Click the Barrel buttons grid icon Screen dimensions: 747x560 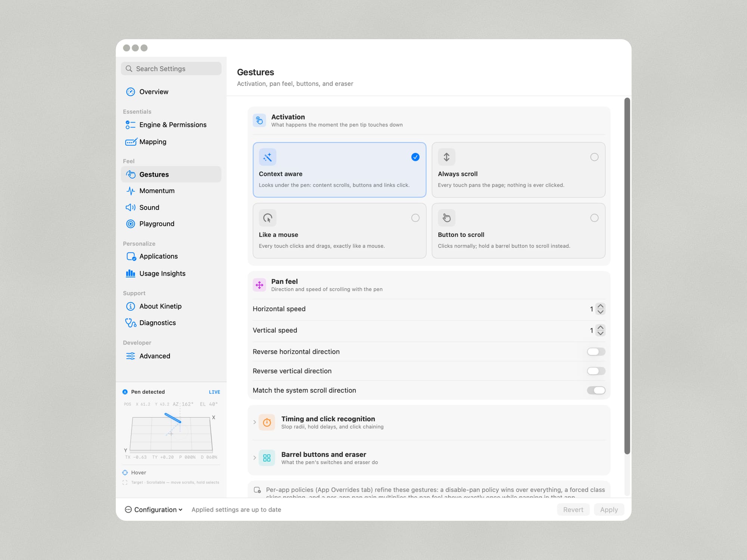click(x=267, y=458)
